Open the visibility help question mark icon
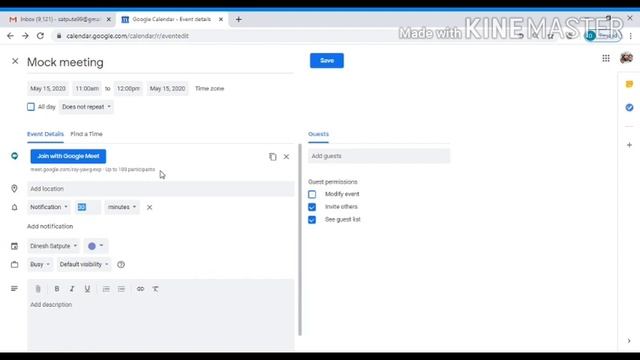Screen dimensions: 640x360 [121, 264]
